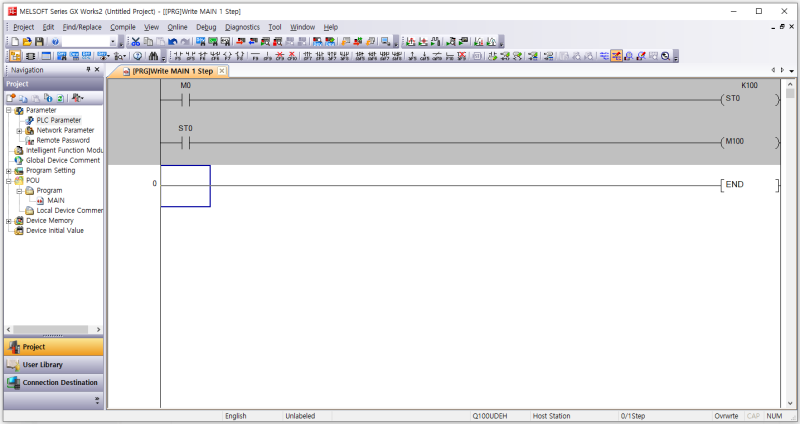Screen dimensions: 800x424
Task: Toggle the Navigation panel pin button
Action: [88, 70]
